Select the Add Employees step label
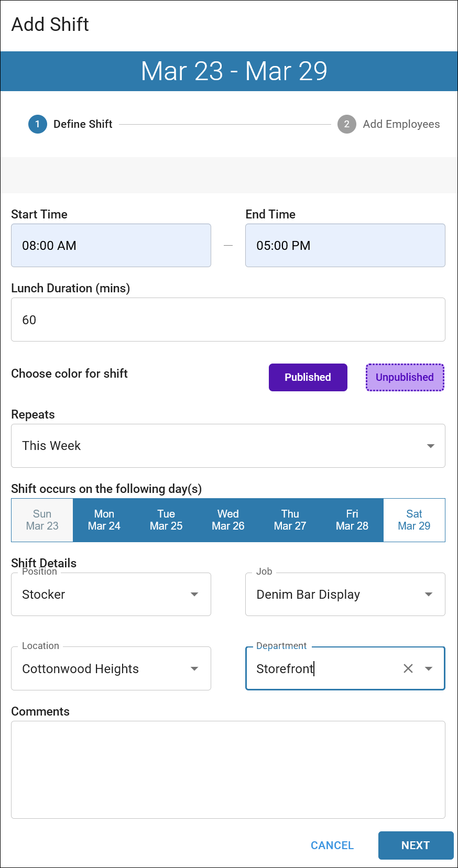Viewport: 458px width, 868px height. pos(401,124)
